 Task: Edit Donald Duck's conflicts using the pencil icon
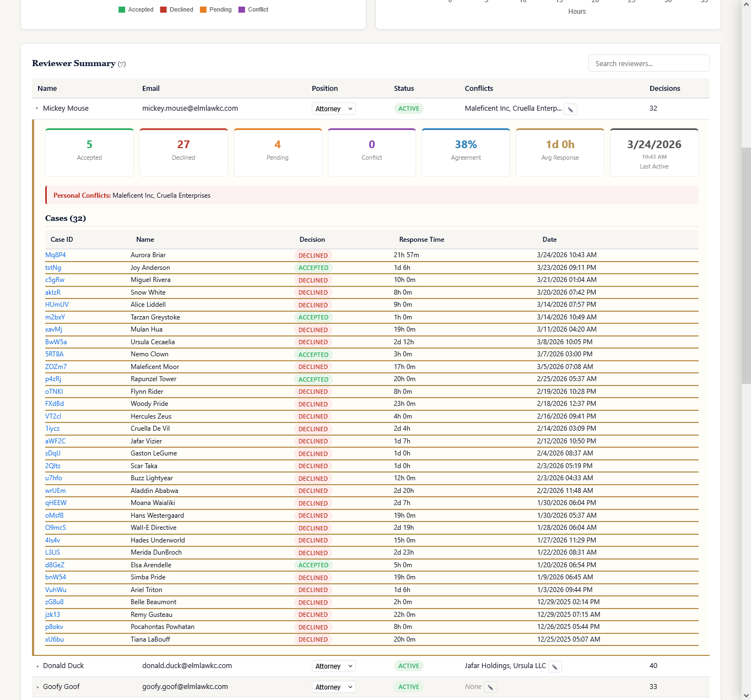(555, 666)
